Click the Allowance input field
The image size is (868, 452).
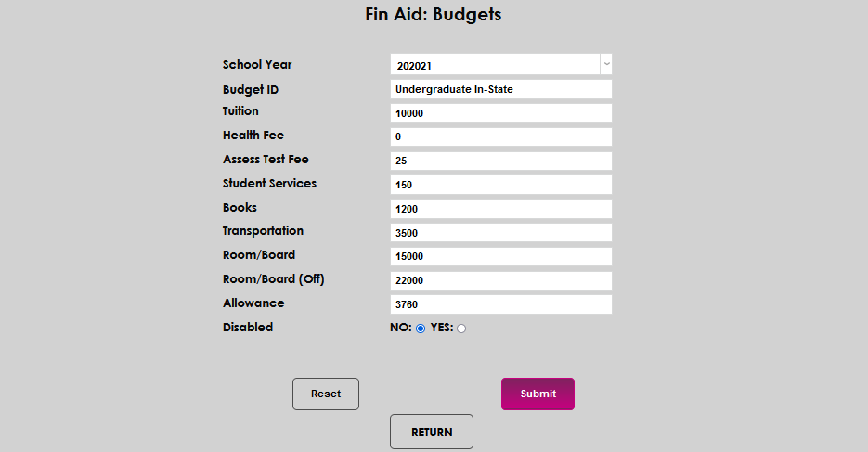tap(500, 305)
